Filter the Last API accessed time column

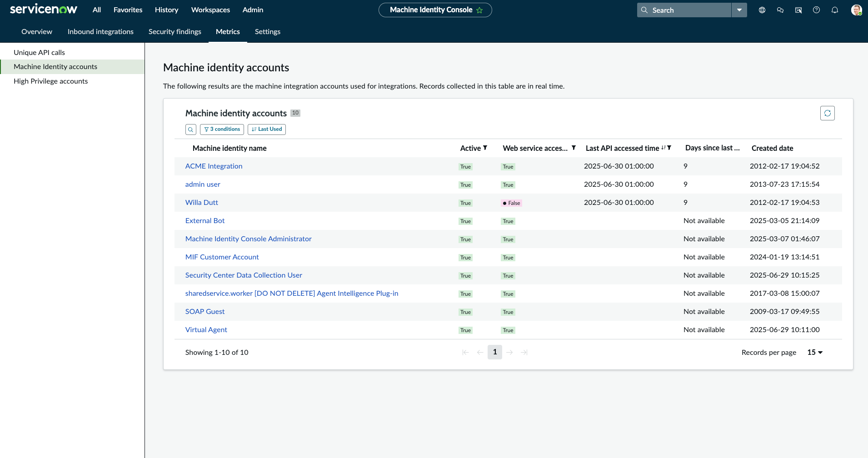pos(669,148)
